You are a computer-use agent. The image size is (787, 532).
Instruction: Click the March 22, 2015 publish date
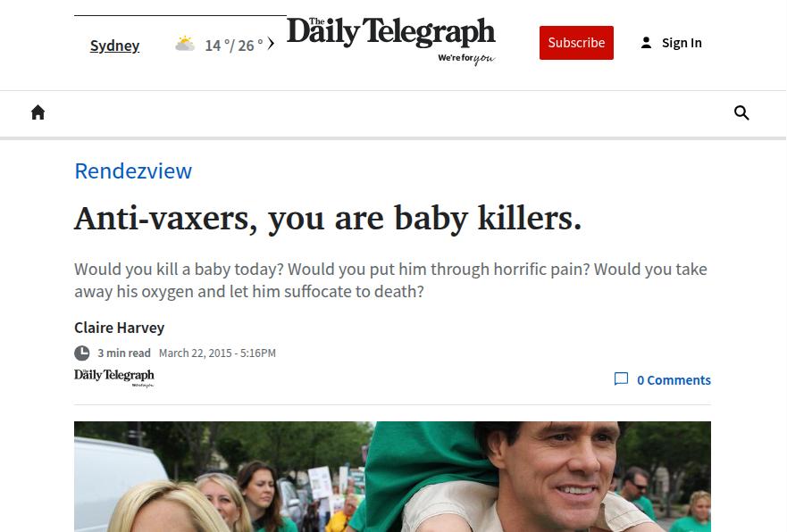pos(217,353)
